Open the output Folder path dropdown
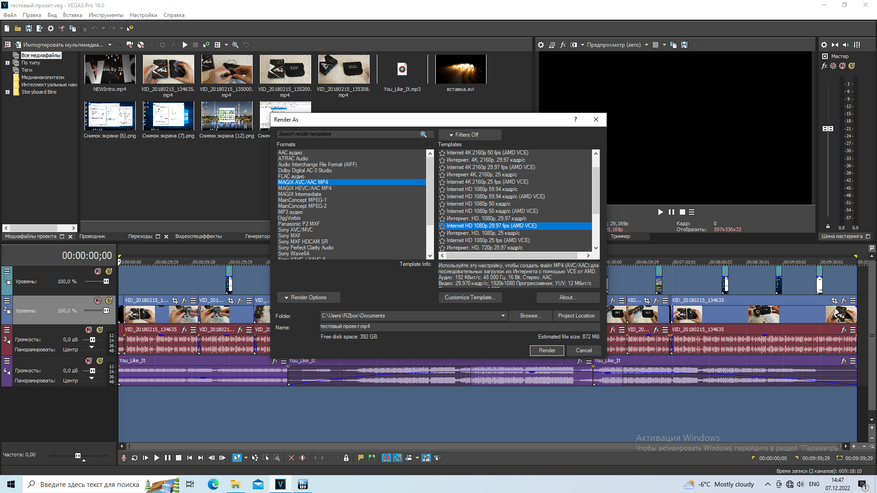 point(504,316)
